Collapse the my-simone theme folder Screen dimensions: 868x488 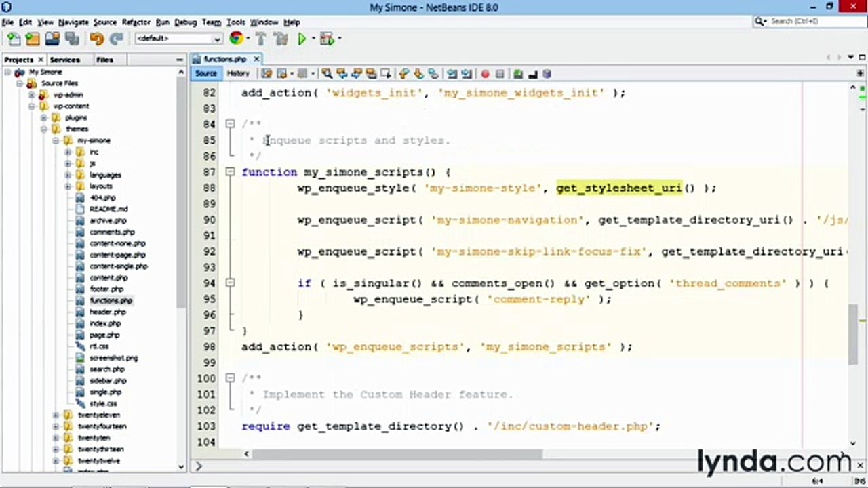pyautogui.click(x=56, y=140)
